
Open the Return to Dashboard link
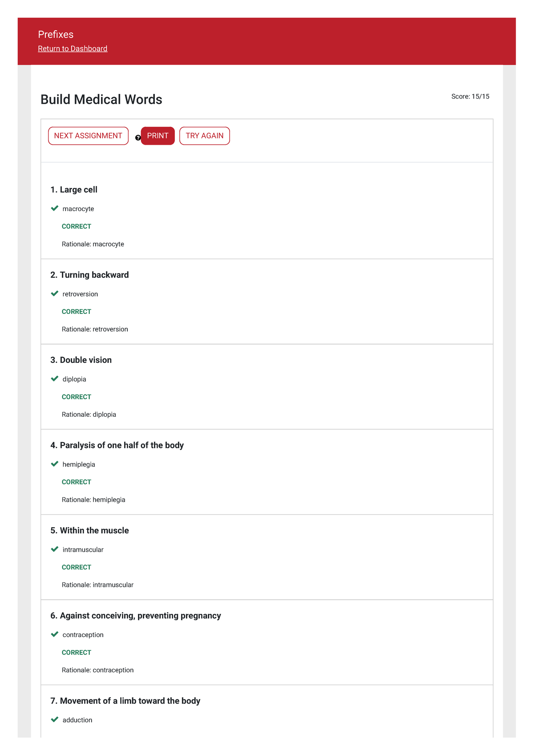pyautogui.click(x=73, y=49)
